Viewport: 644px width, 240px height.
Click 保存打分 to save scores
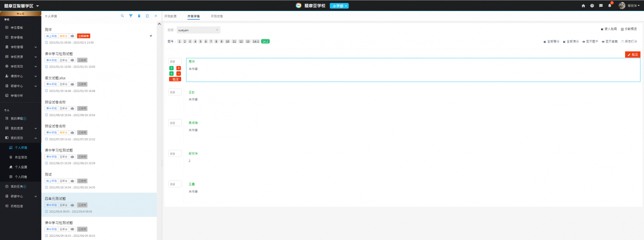point(629,41)
